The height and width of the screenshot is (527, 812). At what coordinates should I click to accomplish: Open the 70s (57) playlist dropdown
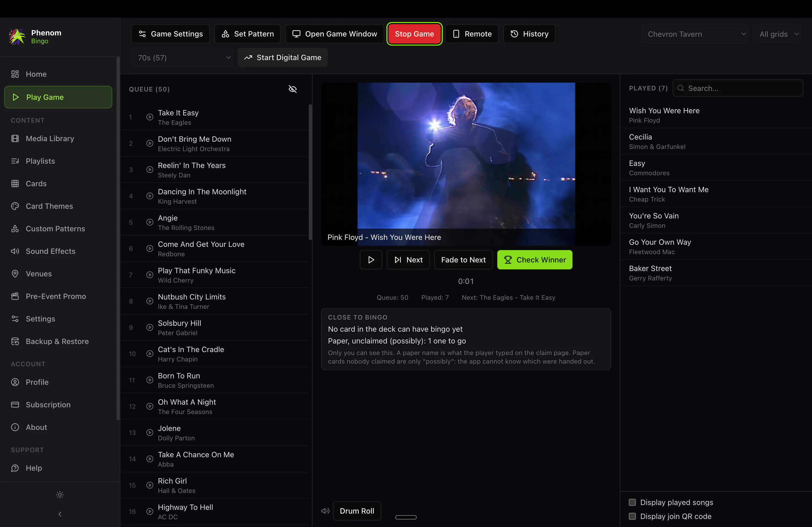(x=182, y=58)
